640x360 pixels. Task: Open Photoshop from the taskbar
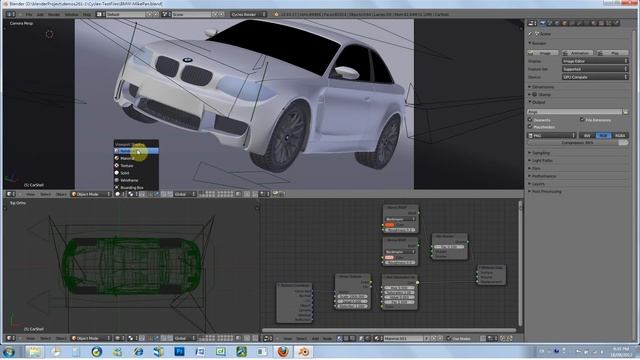pyautogui.click(x=179, y=351)
